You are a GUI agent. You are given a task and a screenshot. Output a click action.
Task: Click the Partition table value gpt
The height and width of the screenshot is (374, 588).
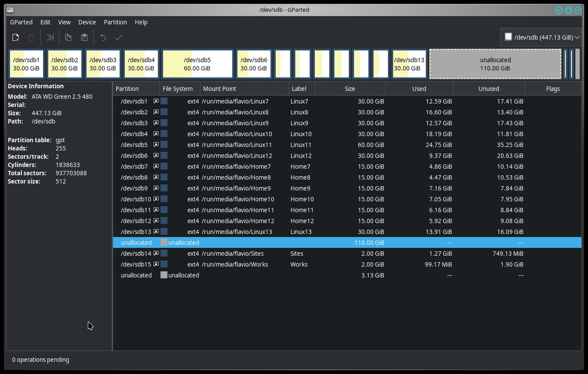[60, 140]
